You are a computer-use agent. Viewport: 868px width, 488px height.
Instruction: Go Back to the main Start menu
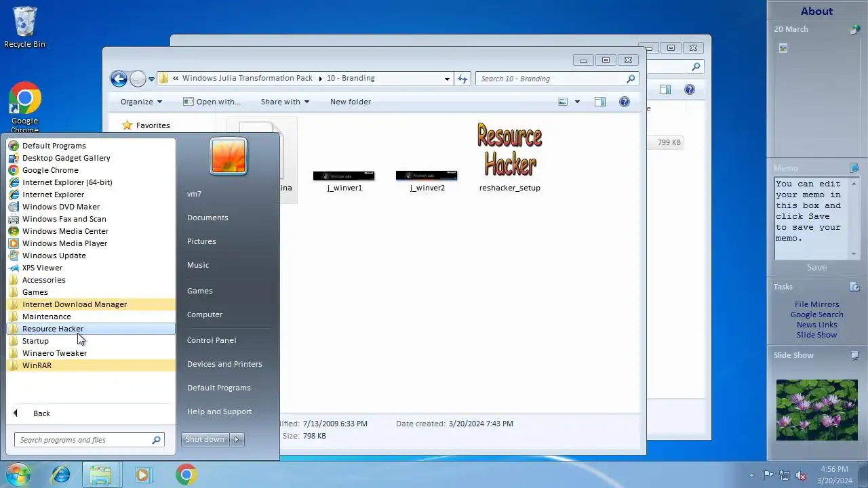coord(41,413)
